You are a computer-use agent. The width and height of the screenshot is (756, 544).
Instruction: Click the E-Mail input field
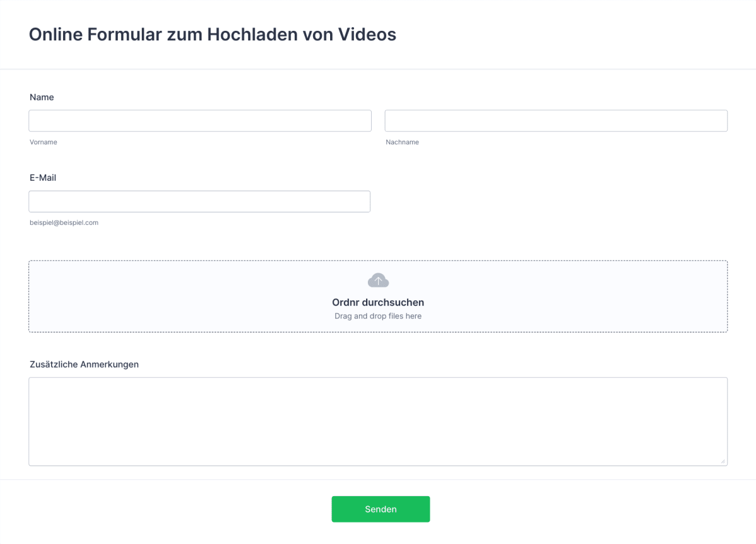tap(200, 201)
